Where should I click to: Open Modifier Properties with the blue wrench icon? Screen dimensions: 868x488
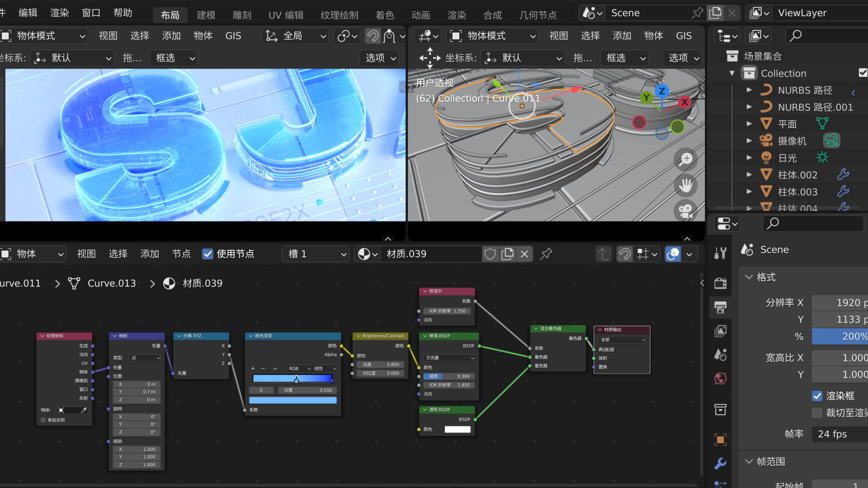720,464
